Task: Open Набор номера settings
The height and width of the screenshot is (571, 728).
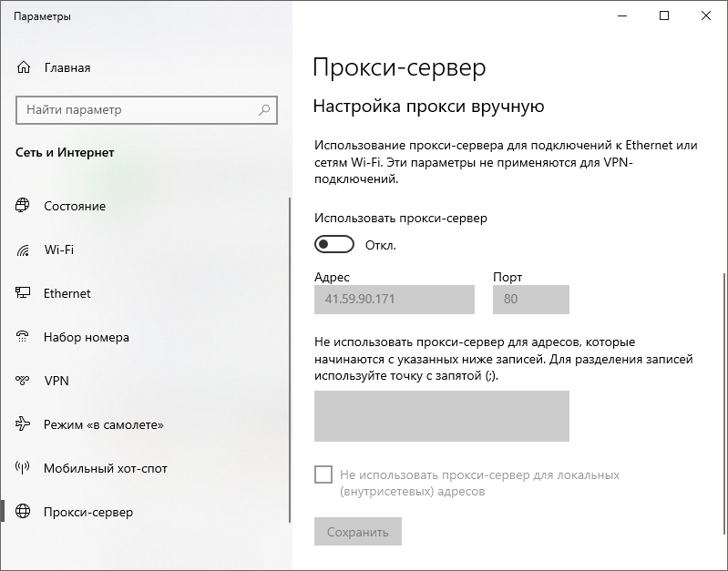Action: [87, 337]
